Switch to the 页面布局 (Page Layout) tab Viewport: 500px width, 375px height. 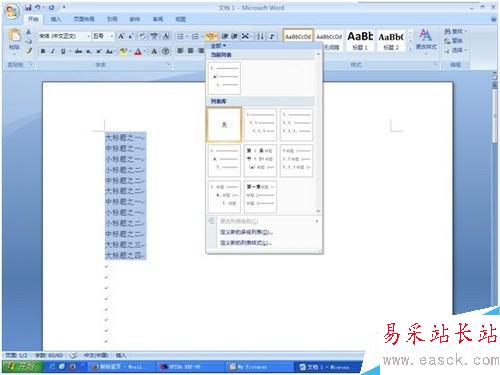point(84,19)
